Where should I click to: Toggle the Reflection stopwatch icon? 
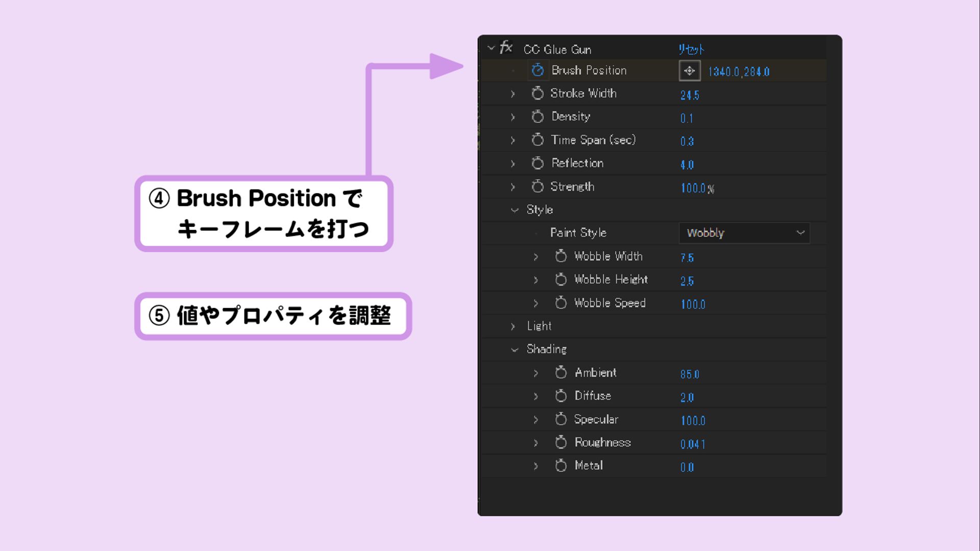click(537, 163)
